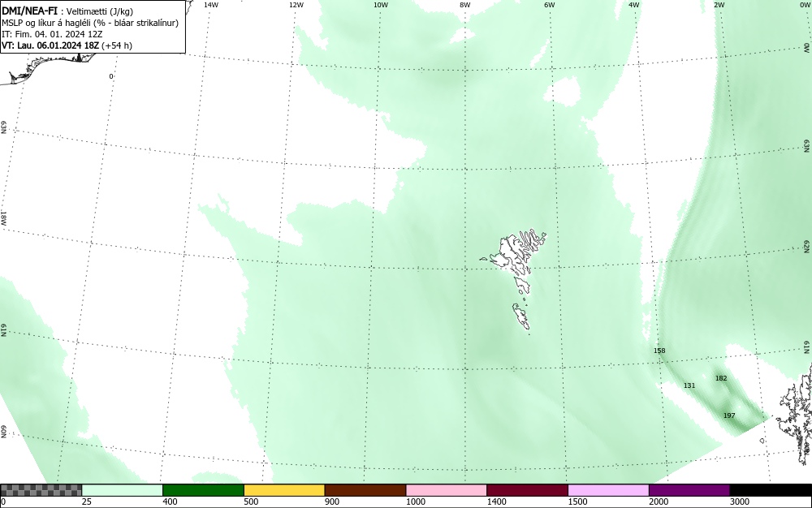Click the brown 900 legend swatch
This screenshot has height=508, width=812.
[365, 490]
